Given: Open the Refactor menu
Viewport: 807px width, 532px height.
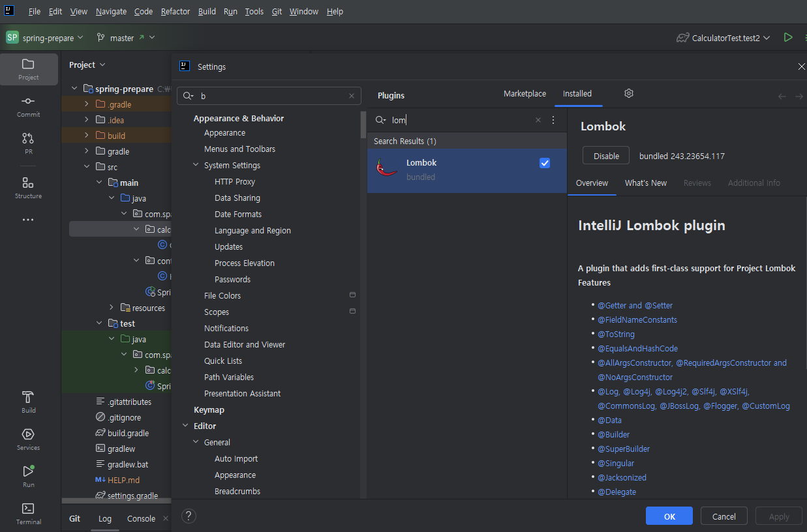Looking at the screenshot, I should [x=175, y=12].
